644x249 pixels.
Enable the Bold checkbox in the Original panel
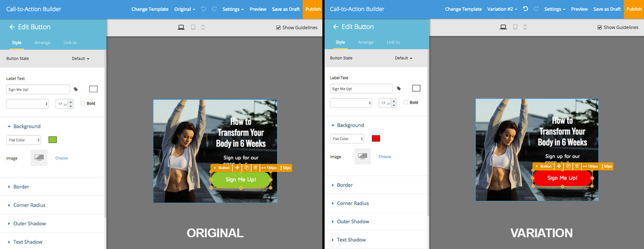pos(83,103)
